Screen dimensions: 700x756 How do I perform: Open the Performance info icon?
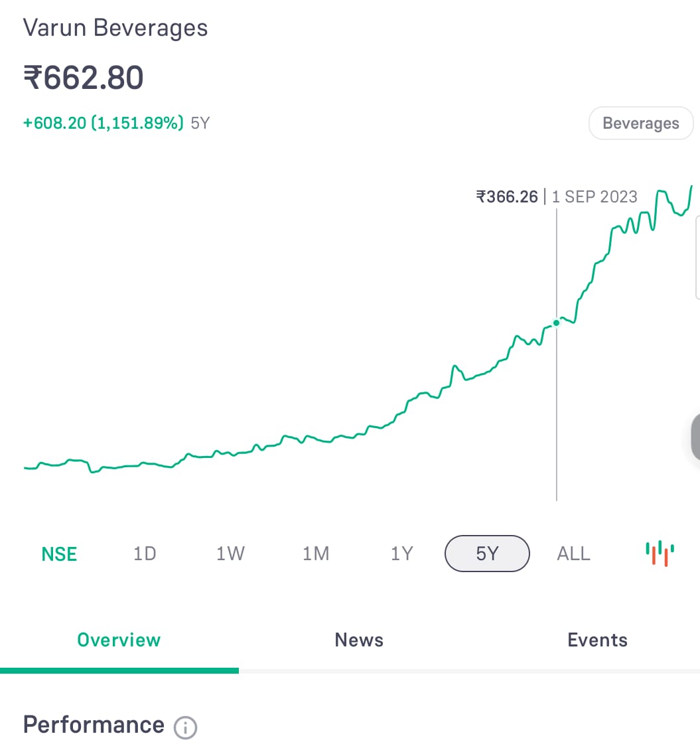click(186, 727)
